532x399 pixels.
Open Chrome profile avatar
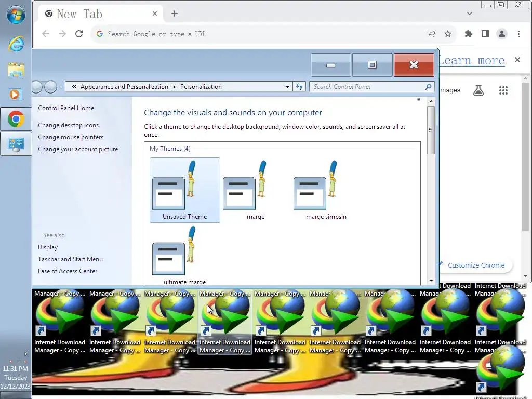[502, 34]
